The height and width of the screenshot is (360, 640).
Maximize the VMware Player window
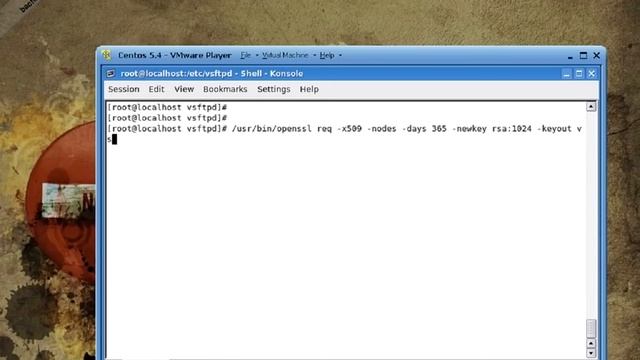pos(583,55)
